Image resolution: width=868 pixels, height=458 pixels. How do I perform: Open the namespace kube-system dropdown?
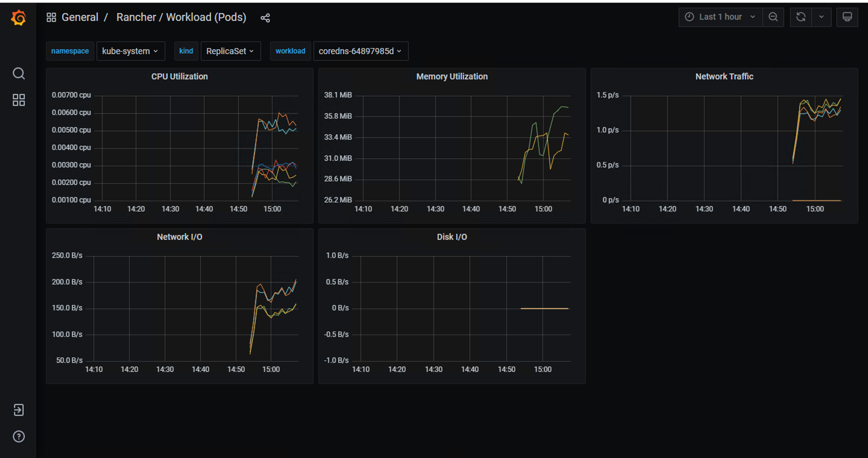131,51
